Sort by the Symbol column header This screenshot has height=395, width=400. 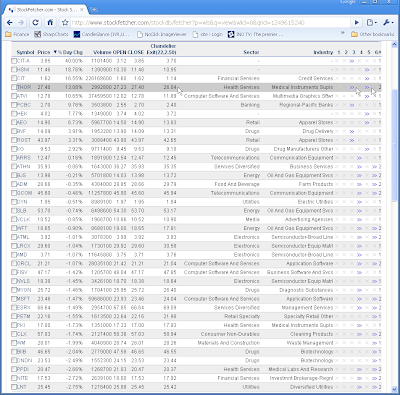point(25,52)
